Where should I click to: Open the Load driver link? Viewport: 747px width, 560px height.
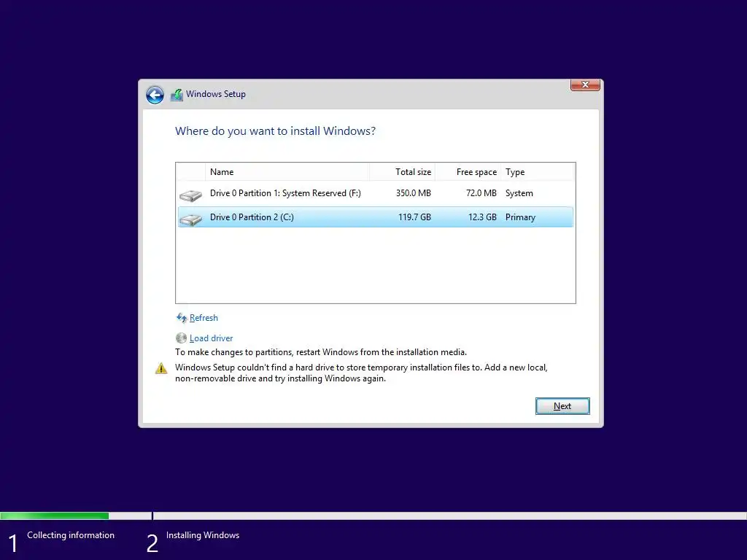211,338
